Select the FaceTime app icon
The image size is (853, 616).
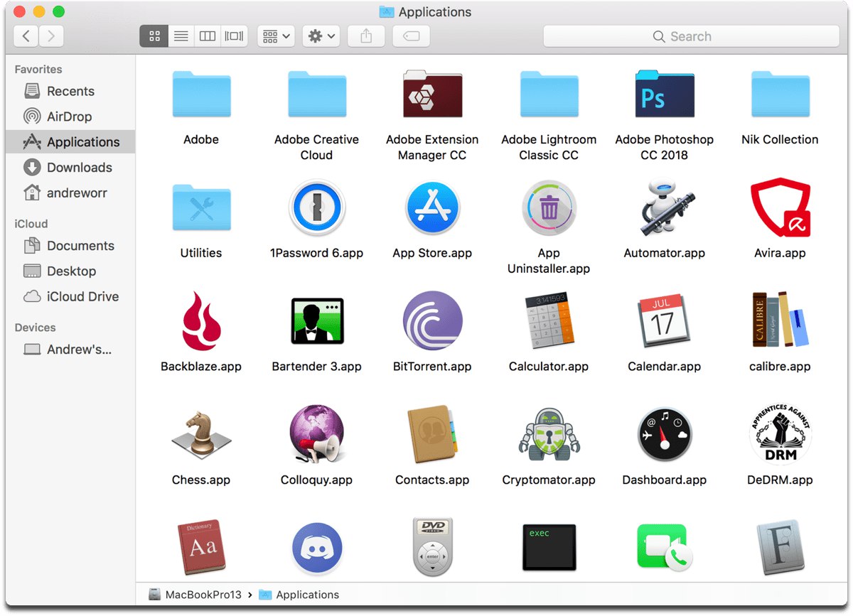click(665, 547)
